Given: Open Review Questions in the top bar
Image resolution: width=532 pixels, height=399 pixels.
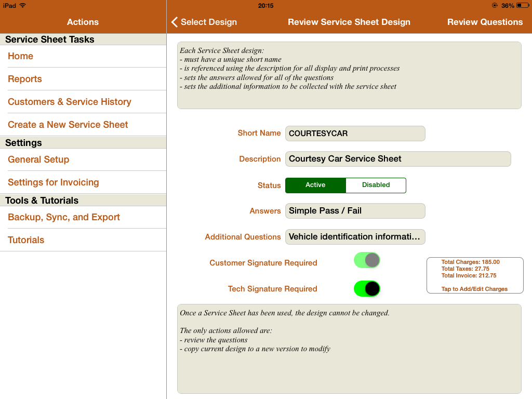Looking at the screenshot, I should tap(485, 22).
